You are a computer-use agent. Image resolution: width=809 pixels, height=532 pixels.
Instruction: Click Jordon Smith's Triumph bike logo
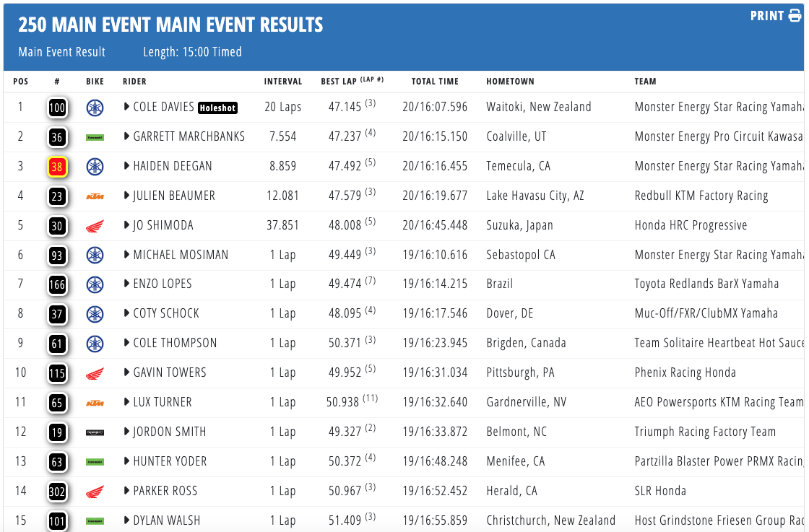coord(95,432)
